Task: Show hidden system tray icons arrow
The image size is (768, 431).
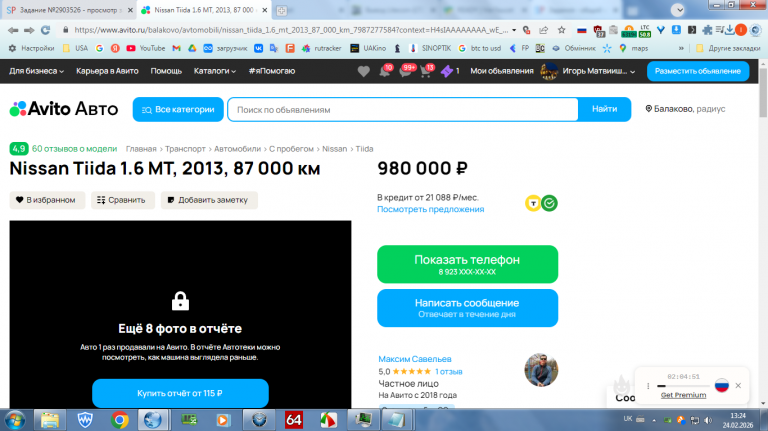Action: point(653,420)
